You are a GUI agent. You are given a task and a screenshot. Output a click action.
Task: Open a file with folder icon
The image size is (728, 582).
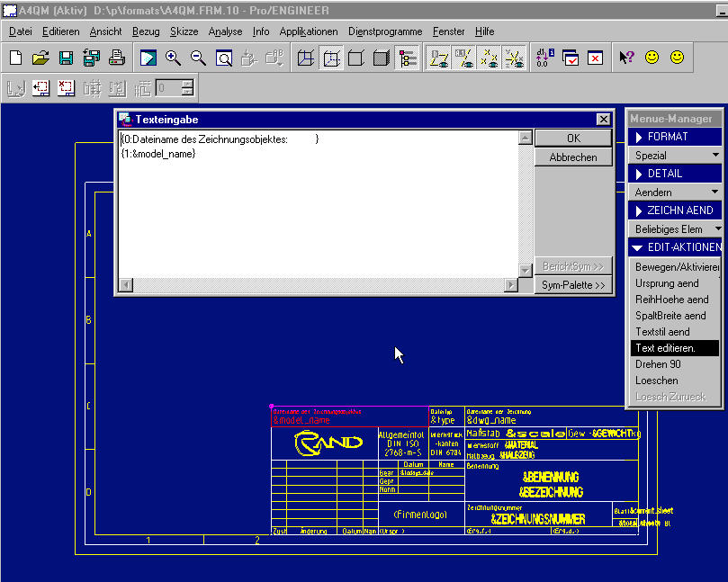(x=40, y=58)
